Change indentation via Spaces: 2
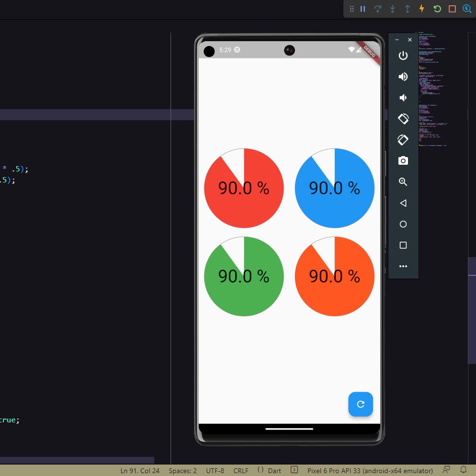Viewport: 476px width, 476px height. pyautogui.click(x=182, y=471)
